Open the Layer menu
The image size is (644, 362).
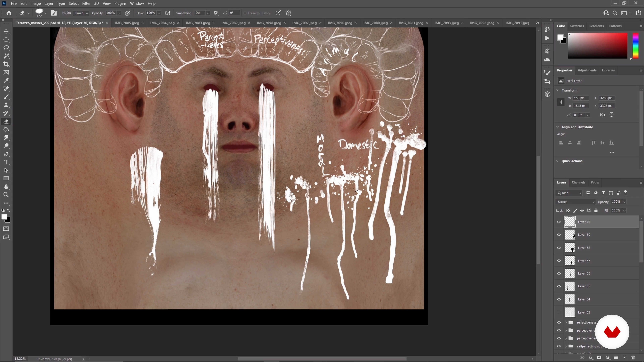(x=49, y=4)
